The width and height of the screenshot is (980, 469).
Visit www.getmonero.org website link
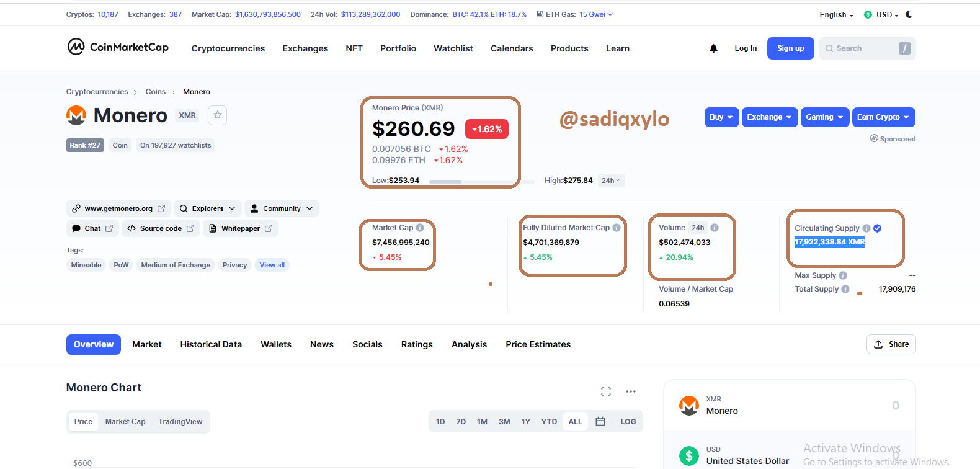118,208
